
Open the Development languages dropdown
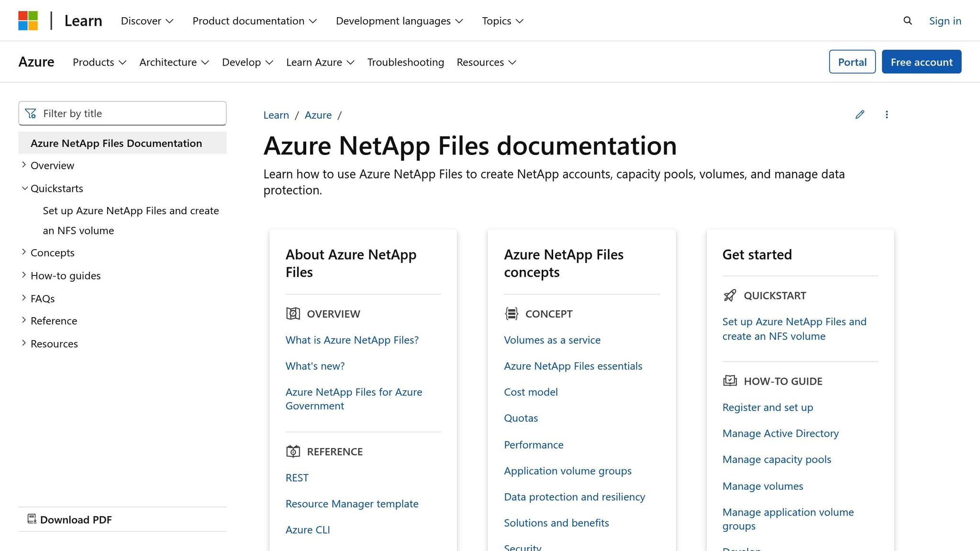(400, 21)
